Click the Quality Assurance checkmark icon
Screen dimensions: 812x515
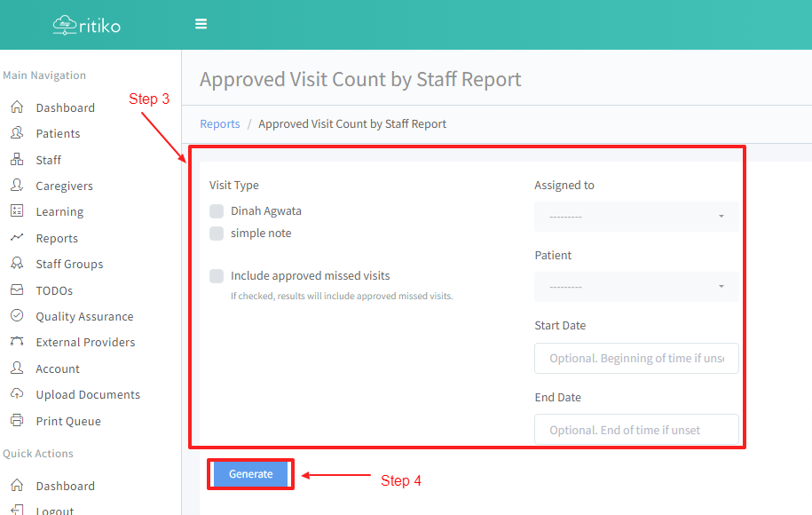[x=17, y=316]
